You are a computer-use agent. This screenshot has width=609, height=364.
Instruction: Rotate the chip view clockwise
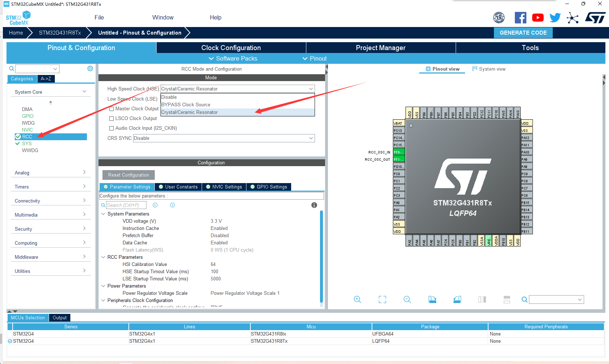432,299
